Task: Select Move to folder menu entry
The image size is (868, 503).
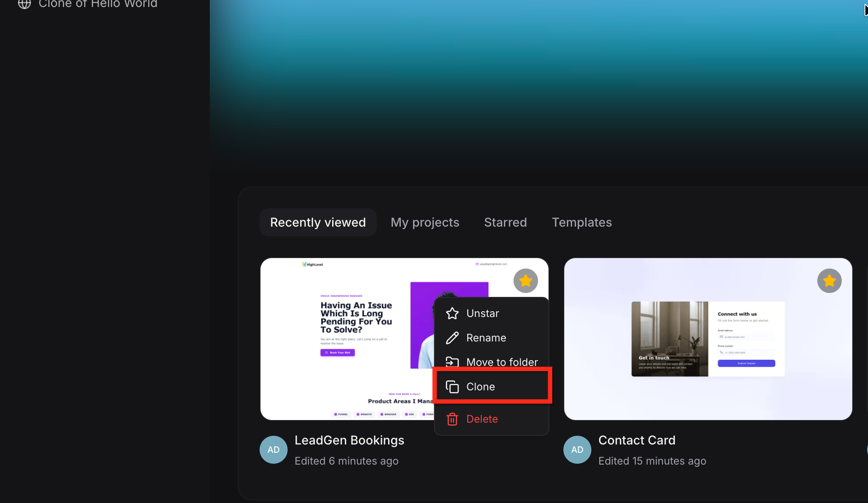Action: pos(502,362)
